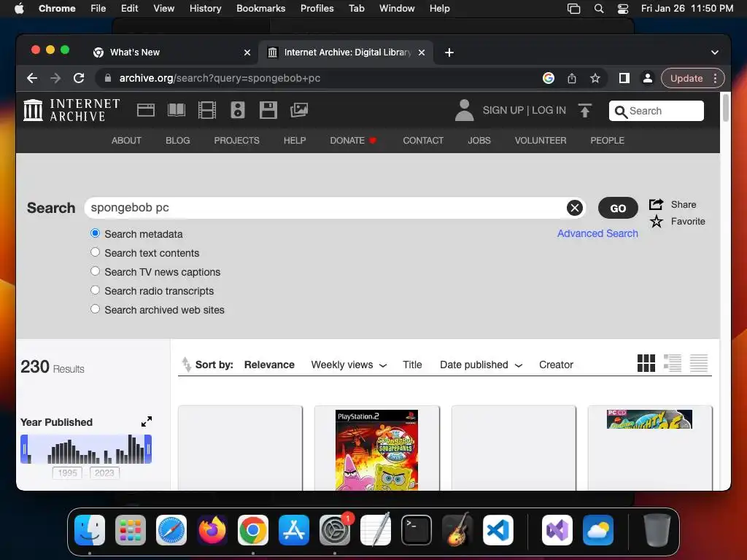Clear the spongebob pc search query
747x560 pixels.
pos(575,208)
